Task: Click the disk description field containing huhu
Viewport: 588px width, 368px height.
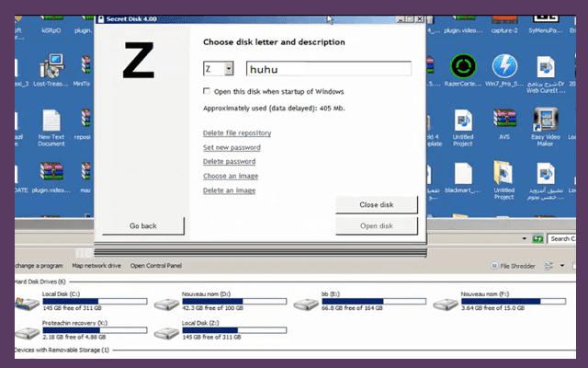Action: coord(328,68)
